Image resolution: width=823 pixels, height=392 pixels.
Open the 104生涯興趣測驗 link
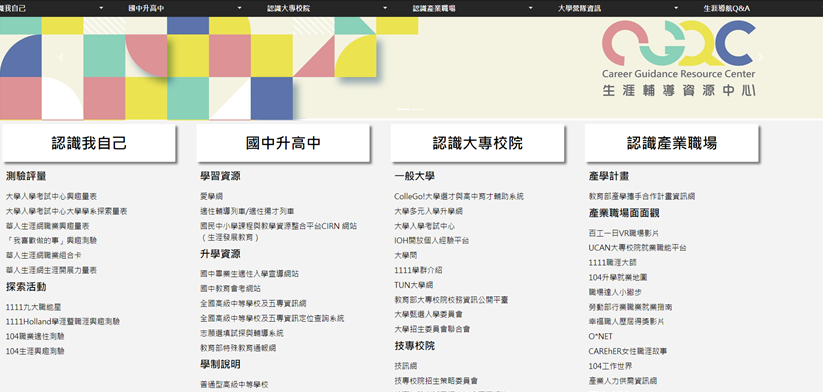click(35, 351)
